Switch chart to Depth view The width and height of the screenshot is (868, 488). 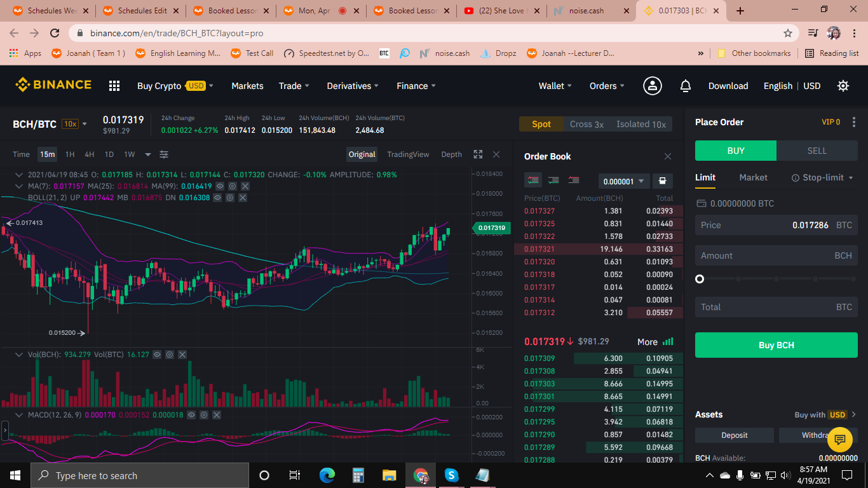pos(452,154)
